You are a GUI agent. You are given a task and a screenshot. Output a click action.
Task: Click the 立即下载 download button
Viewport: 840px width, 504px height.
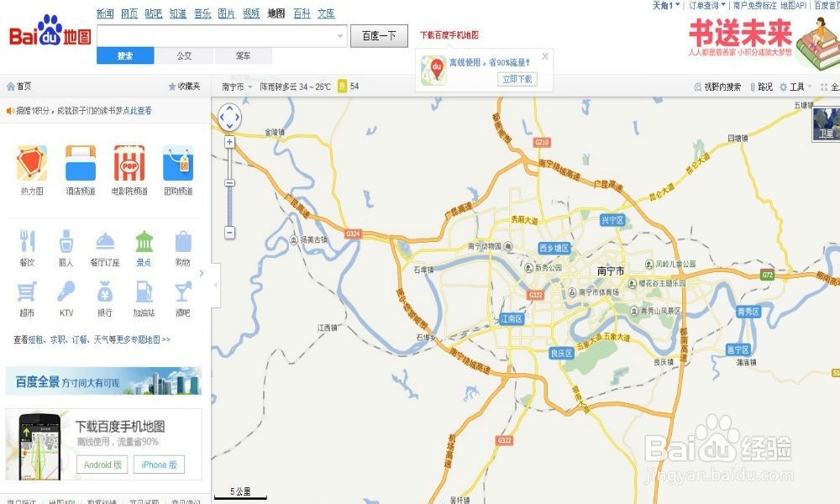(517, 79)
